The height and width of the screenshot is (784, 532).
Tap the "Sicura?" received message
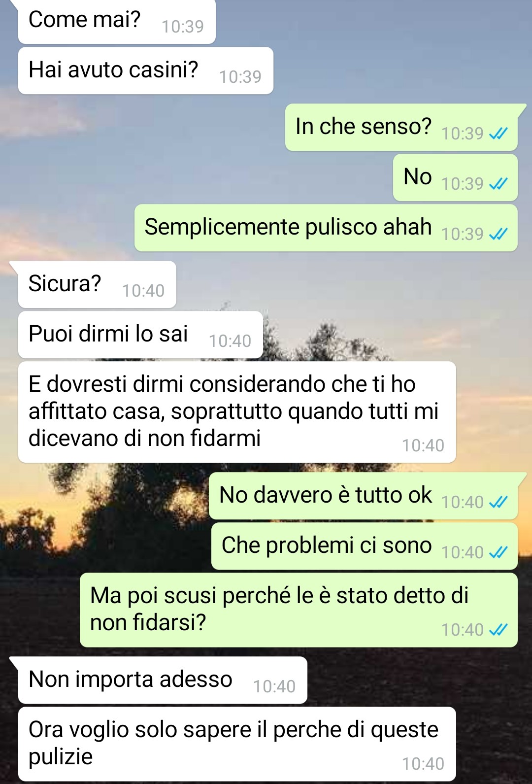[x=97, y=284]
